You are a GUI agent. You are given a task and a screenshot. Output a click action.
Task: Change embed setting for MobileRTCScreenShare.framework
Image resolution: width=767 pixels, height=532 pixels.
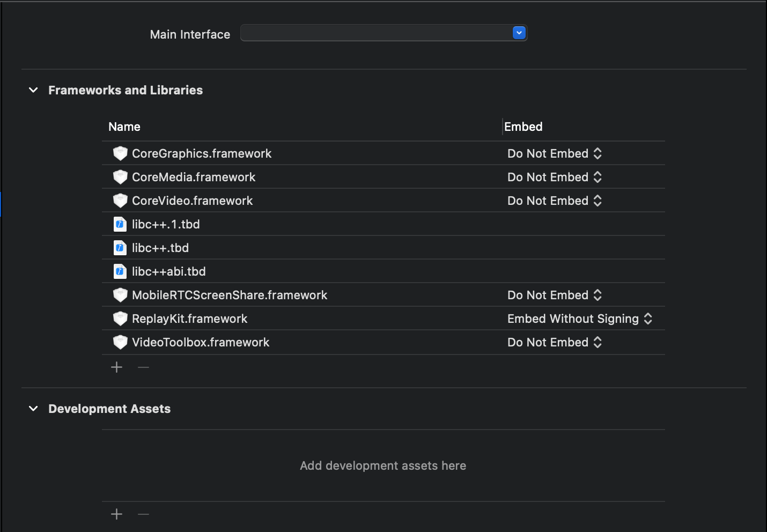click(x=555, y=295)
